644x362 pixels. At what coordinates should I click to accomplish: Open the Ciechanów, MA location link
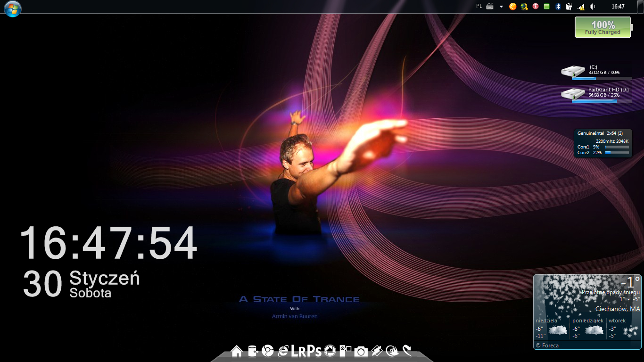click(x=618, y=309)
